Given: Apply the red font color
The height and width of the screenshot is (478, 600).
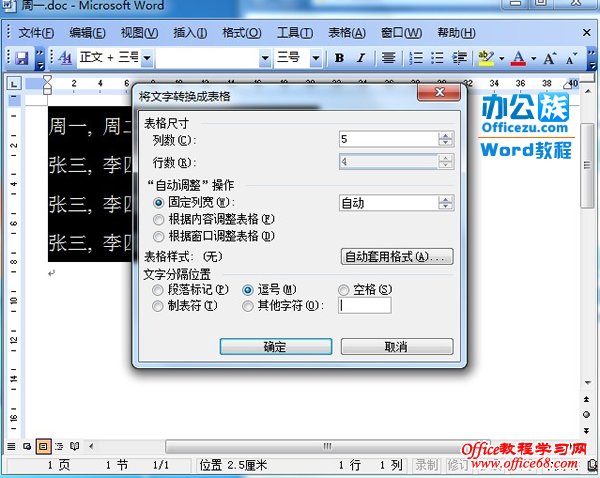Looking at the screenshot, I should (518, 58).
